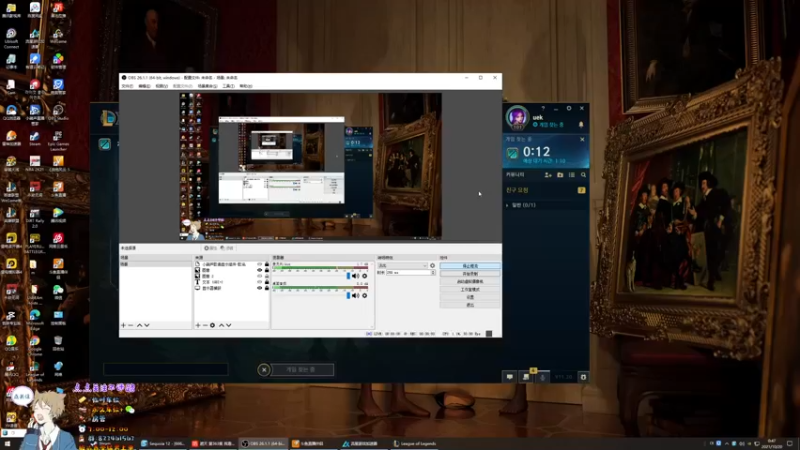Adjust first mixer channel volume slider
Screen dimensions: 800x450
[x=348, y=276]
